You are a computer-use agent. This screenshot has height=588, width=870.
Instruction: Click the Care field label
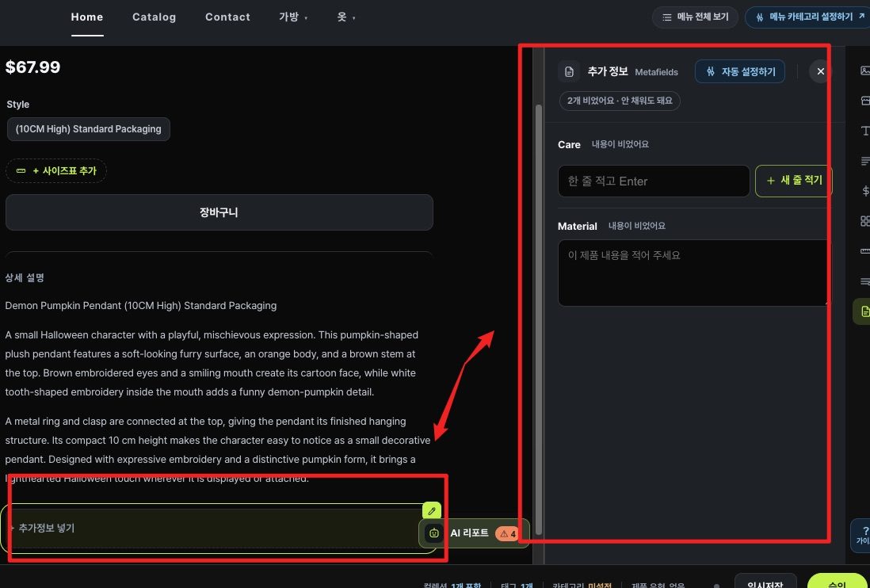pos(569,145)
